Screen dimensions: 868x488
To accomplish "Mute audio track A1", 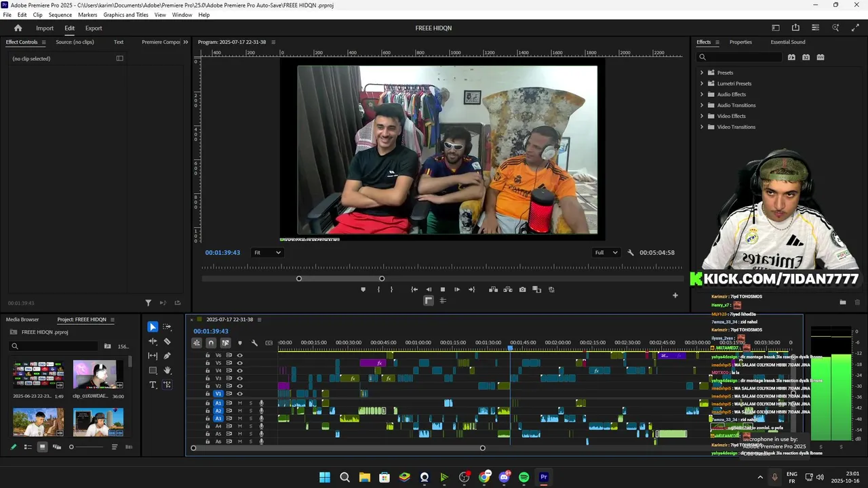I will pos(239,403).
